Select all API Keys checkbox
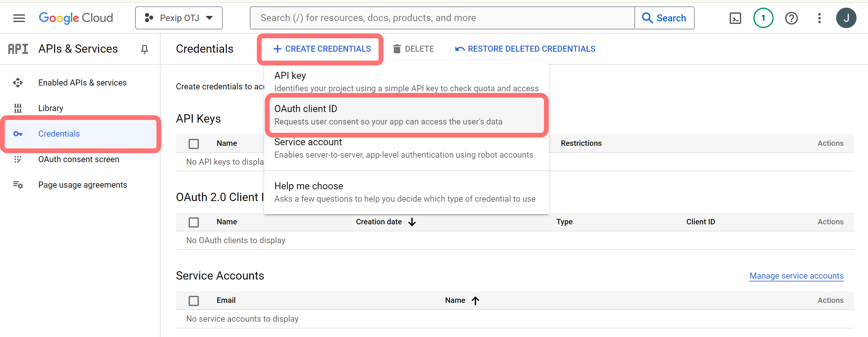Screen dimensions: 868x337 (194, 144)
